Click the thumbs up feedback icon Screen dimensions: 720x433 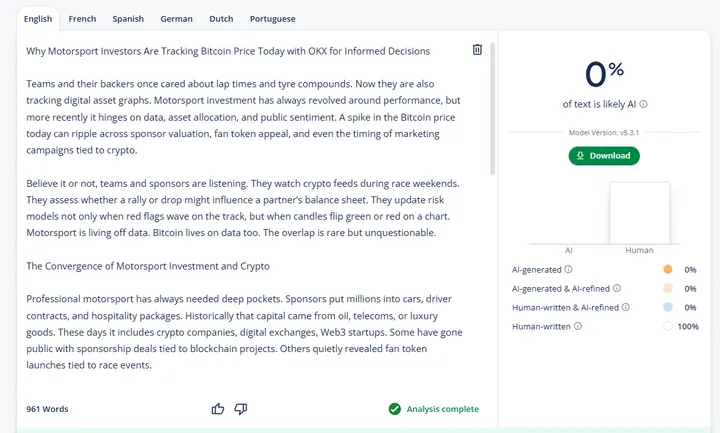coord(218,409)
